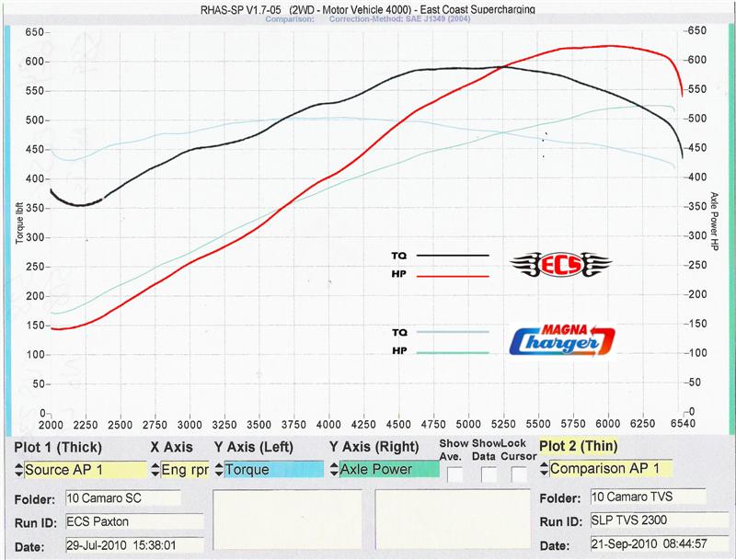Click the Source AP 1 field
736x560 pixels.
[x=84, y=470]
